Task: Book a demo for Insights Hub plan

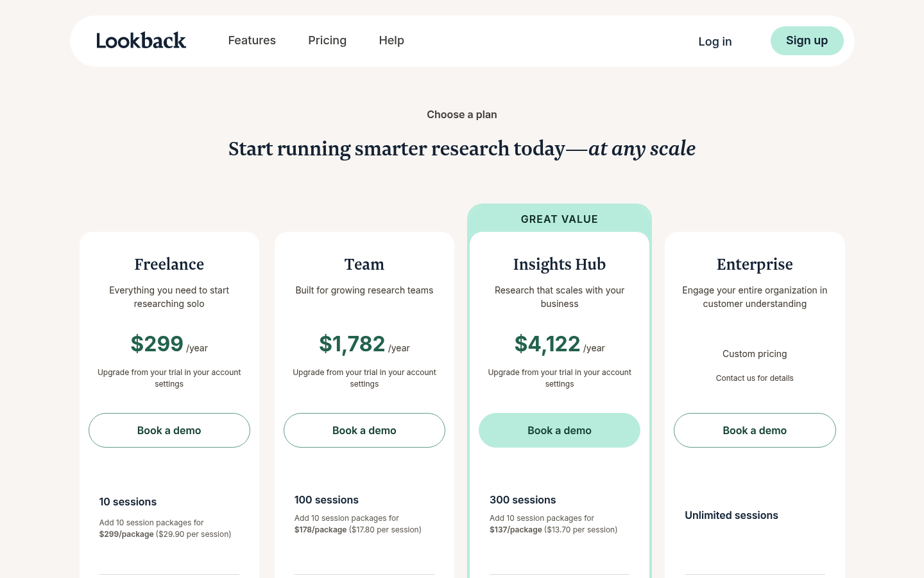Action: click(x=560, y=430)
